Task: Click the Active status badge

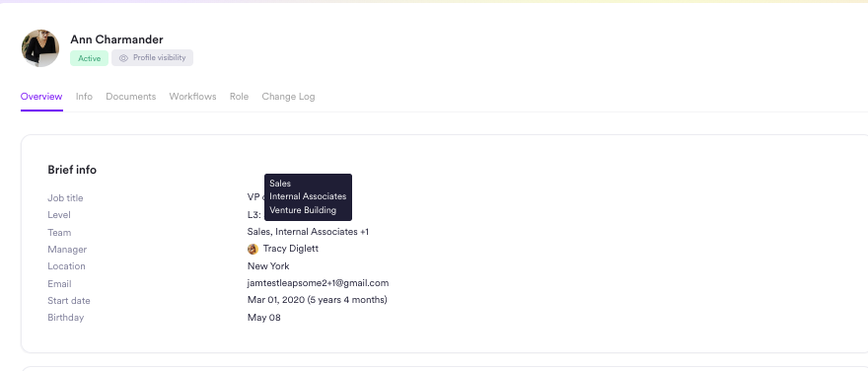Action: click(89, 58)
